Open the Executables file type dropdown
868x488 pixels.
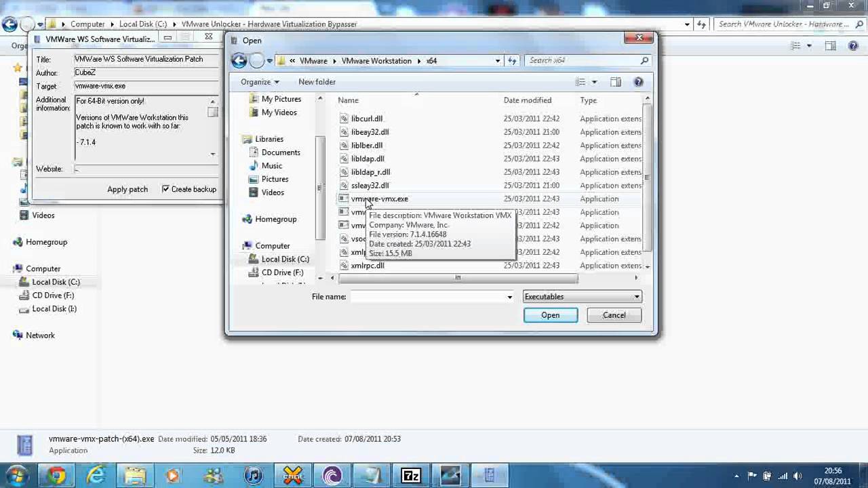click(582, 296)
